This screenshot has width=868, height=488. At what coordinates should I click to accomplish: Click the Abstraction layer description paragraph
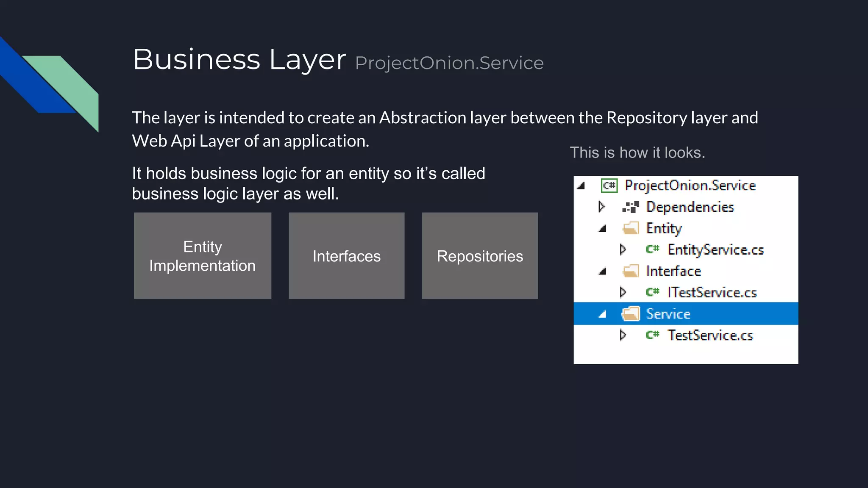pyautogui.click(x=445, y=129)
